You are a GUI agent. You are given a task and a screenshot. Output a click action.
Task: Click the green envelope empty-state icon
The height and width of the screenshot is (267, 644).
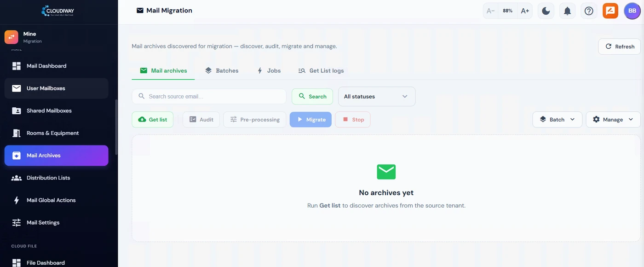pyautogui.click(x=386, y=172)
